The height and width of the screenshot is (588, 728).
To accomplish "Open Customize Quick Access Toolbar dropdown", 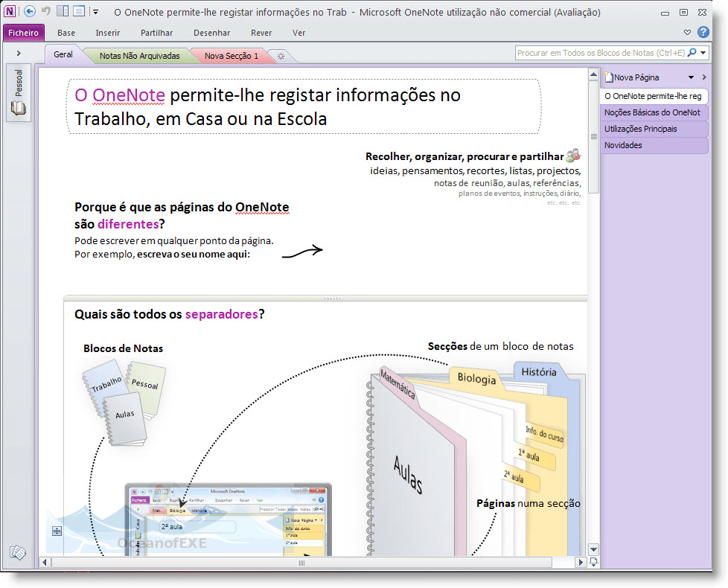I will pyautogui.click(x=95, y=12).
